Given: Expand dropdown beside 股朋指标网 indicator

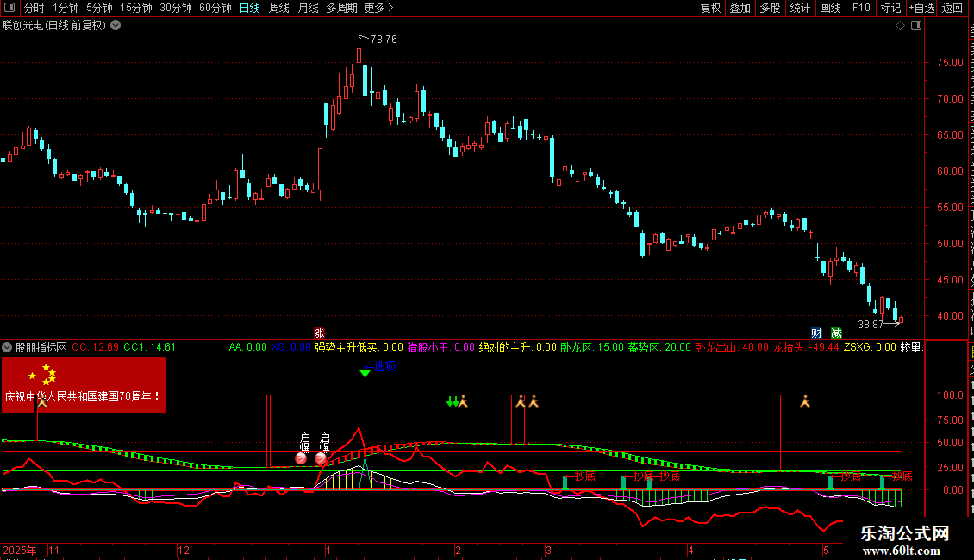Looking at the screenshot, I should 7,348.
